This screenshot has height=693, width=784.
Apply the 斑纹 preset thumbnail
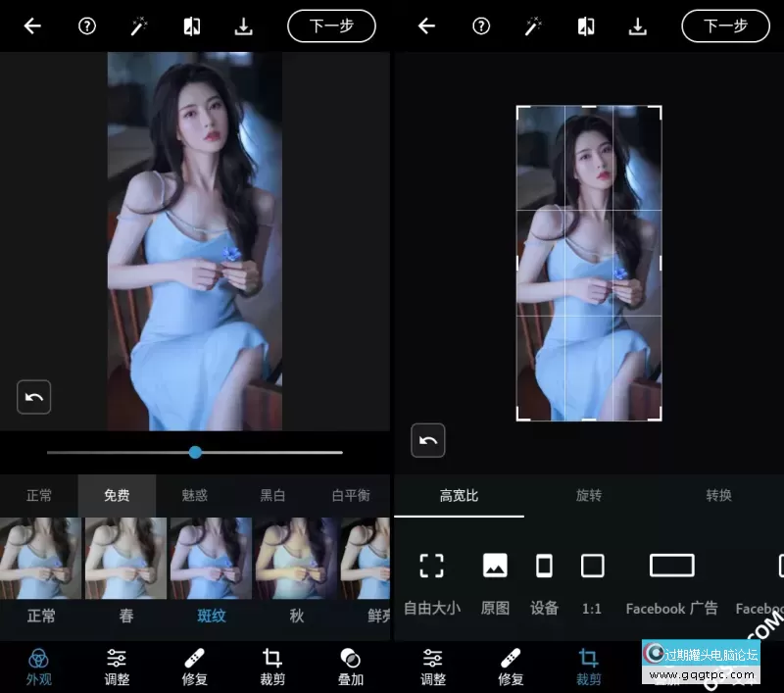(210, 559)
